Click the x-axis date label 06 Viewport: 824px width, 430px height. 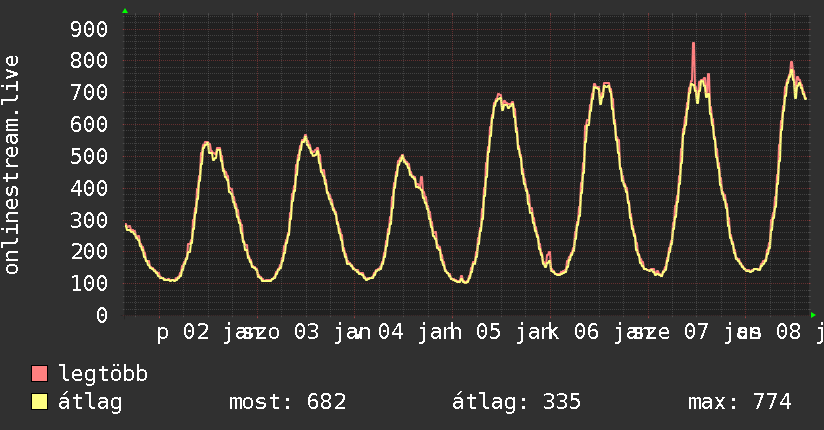tap(586, 332)
